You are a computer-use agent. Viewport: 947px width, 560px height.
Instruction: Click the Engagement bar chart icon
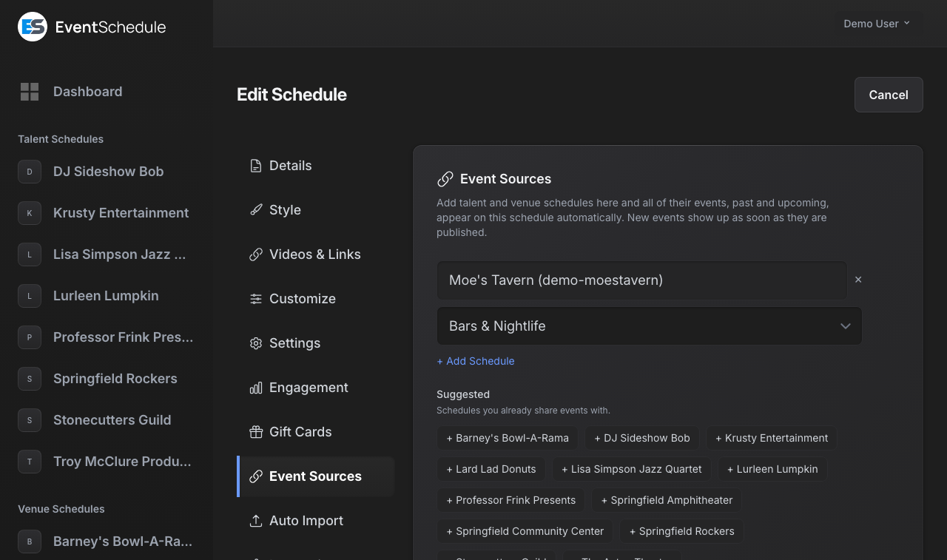click(256, 388)
